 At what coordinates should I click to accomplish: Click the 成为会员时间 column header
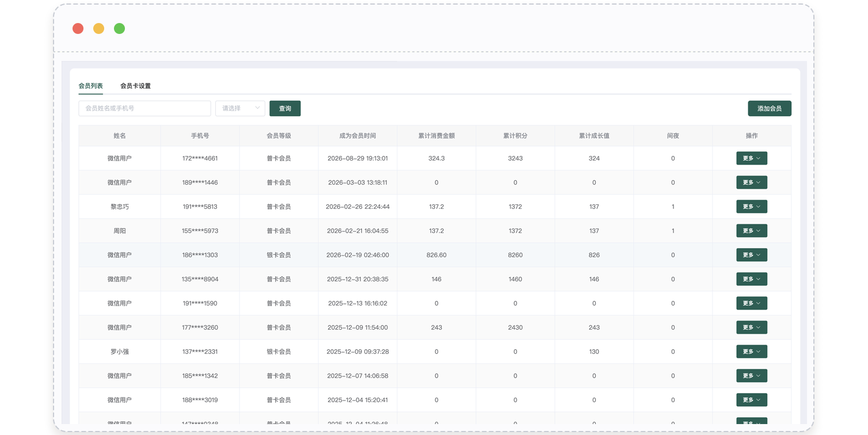click(x=357, y=136)
